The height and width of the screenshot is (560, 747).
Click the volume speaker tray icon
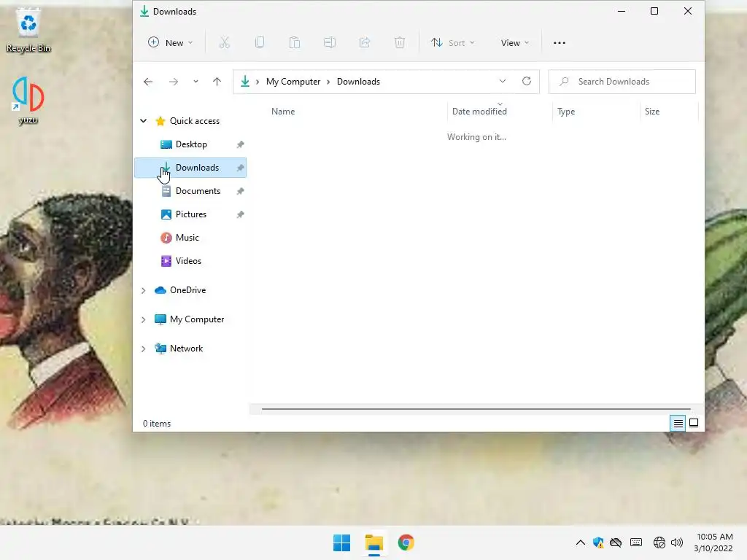[676, 542]
